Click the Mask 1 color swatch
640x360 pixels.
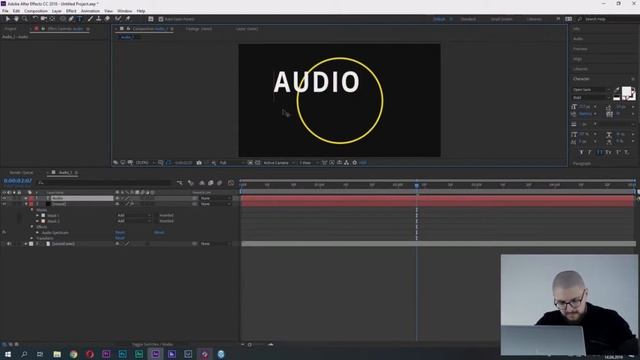[x=43, y=216]
